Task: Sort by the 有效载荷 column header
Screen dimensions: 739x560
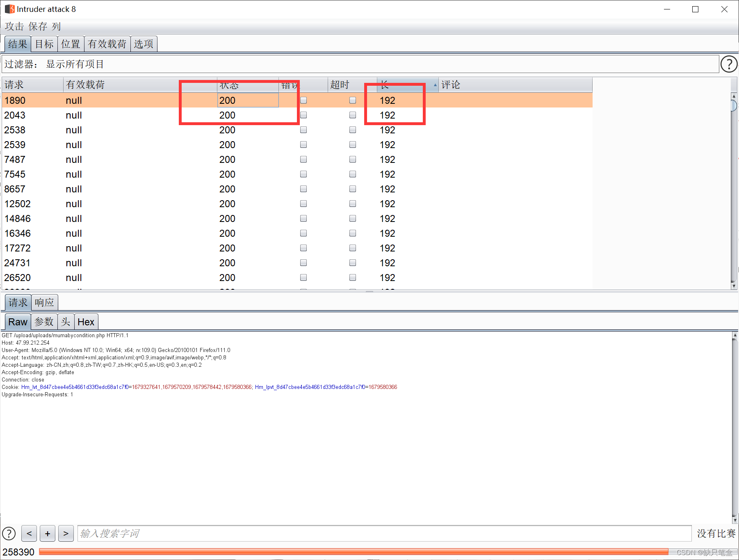Action: 140,85
